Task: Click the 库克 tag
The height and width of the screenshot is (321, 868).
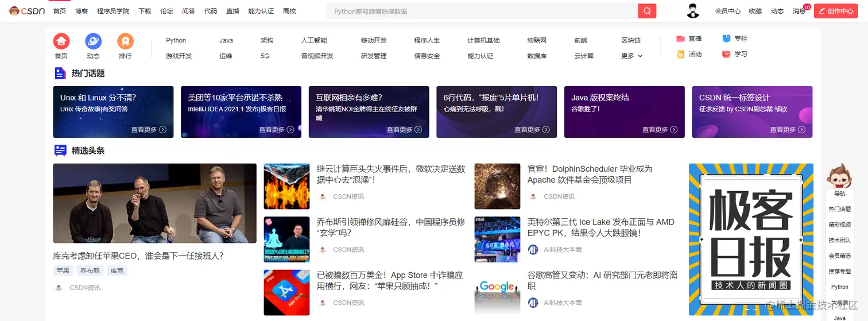Action: pyautogui.click(x=117, y=270)
